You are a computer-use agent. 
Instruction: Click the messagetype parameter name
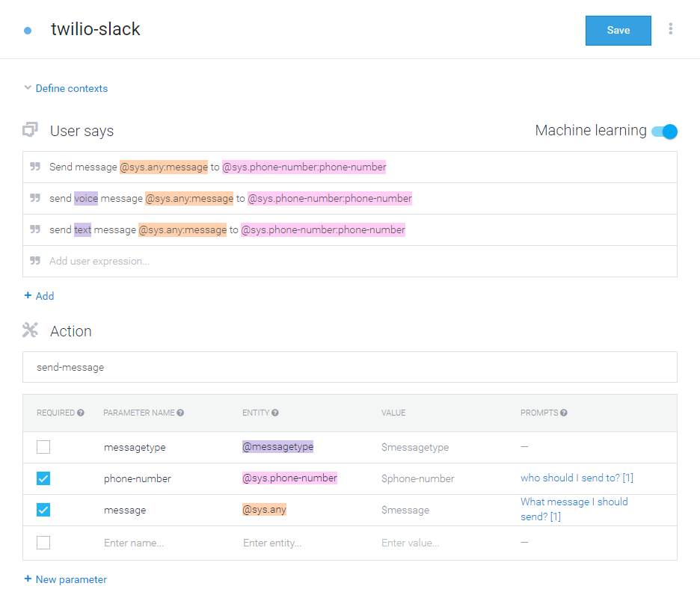coord(135,448)
